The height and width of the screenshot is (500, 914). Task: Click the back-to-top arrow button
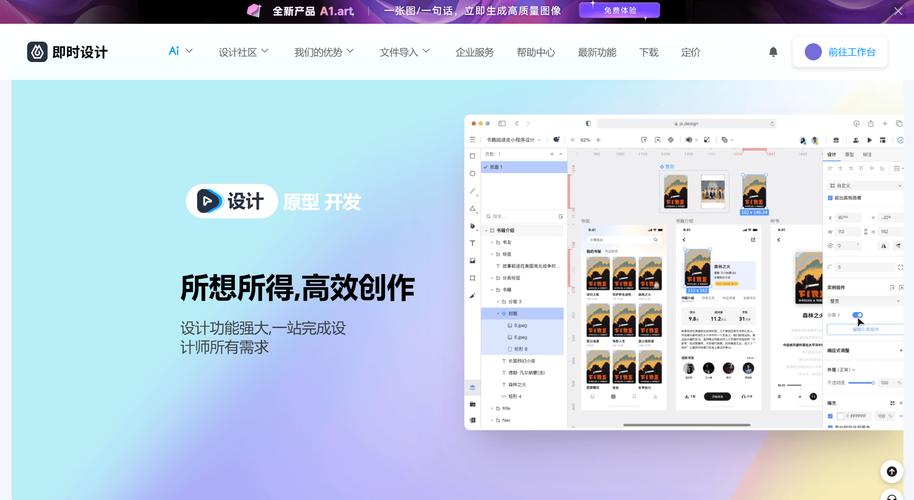click(891, 471)
